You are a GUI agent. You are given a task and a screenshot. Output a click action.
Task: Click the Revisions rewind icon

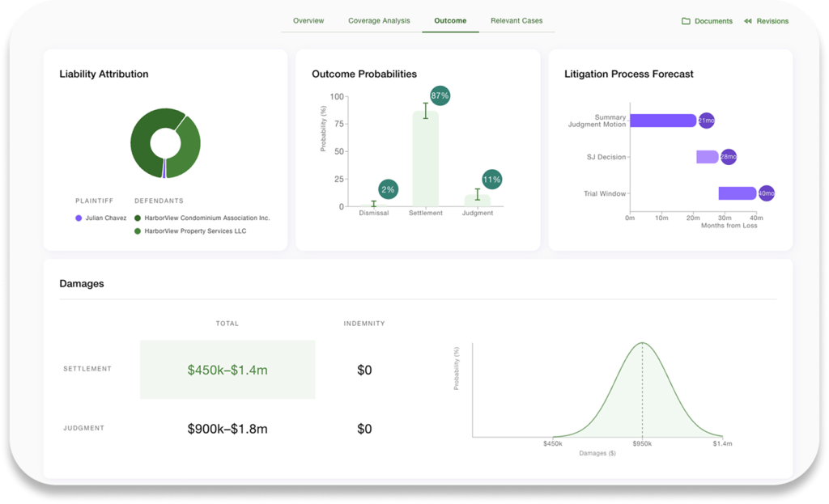(x=748, y=21)
